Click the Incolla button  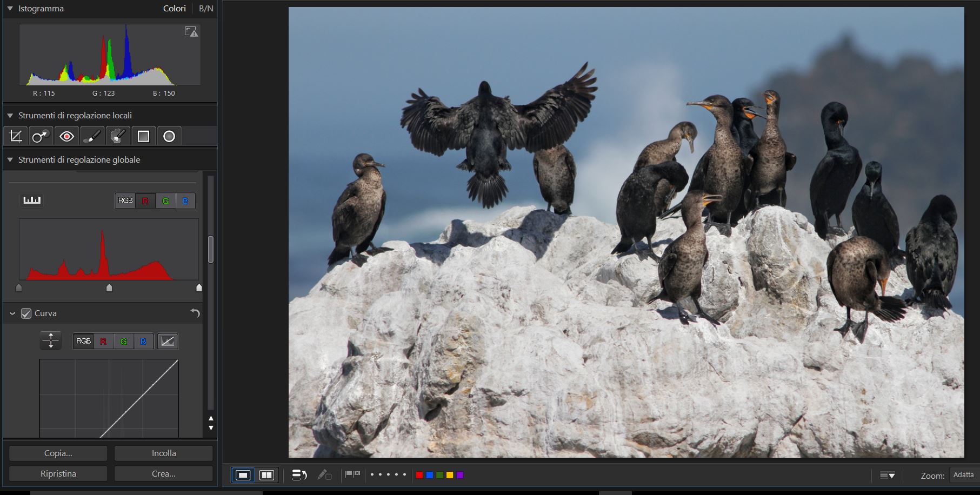pyautogui.click(x=163, y=453)
